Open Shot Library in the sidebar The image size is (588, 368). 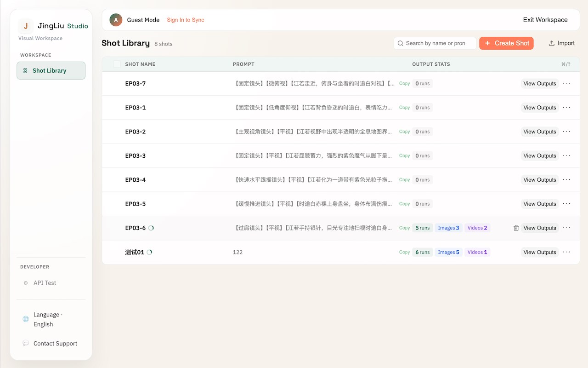51,70
